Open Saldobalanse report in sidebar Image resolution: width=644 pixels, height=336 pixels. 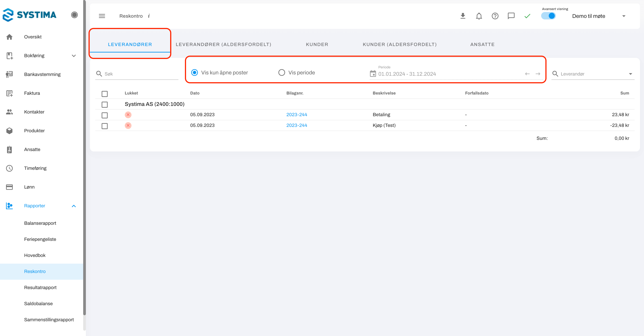tap(38, 304)
